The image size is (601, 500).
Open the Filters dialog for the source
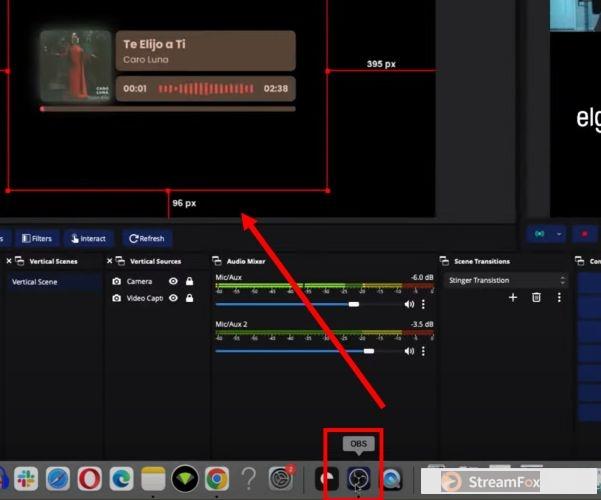click(x=37, y=238)
